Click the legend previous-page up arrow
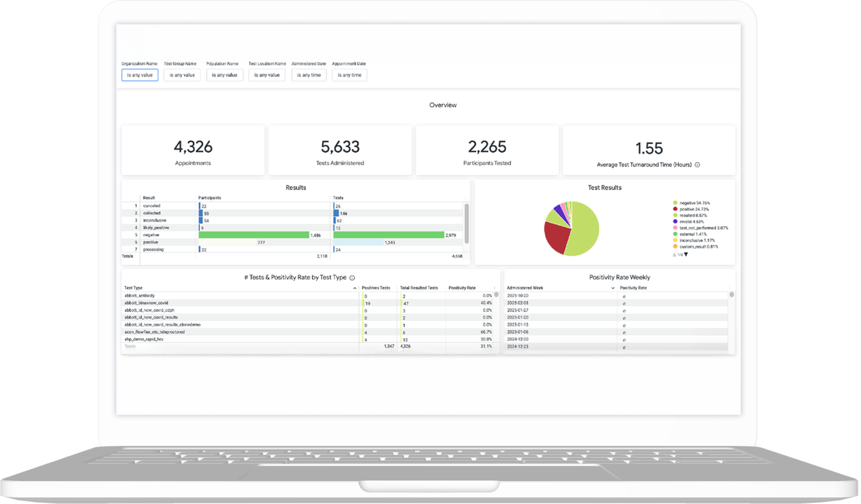The width and height of the screenshot is (861, 504). 674,255
